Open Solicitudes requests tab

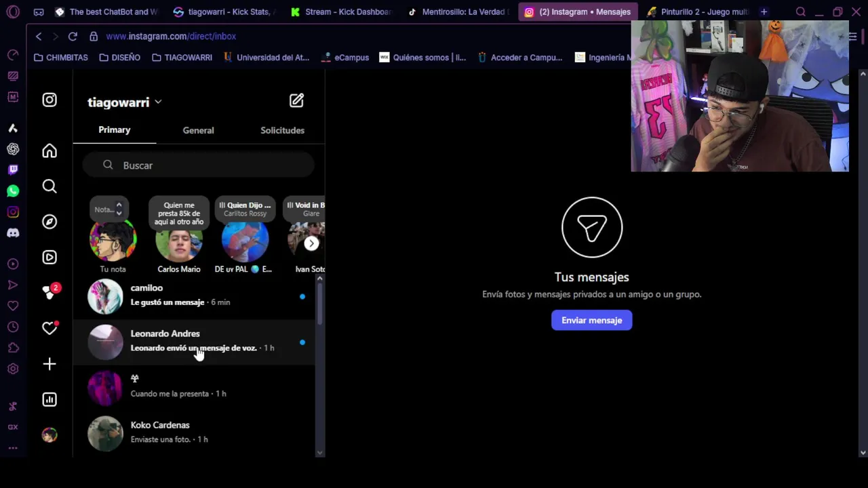click(x=282, y=130)
